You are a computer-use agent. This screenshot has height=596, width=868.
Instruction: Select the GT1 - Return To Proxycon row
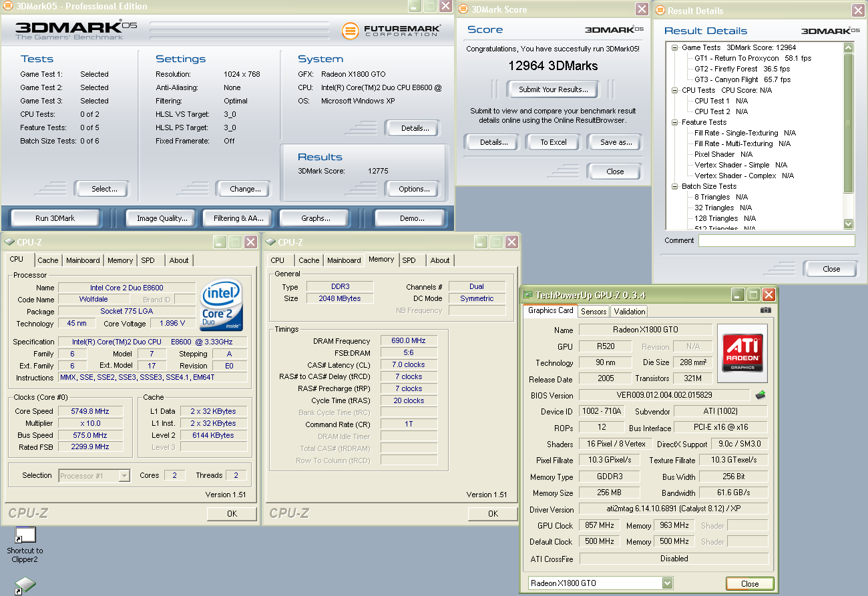coord(752,58)
